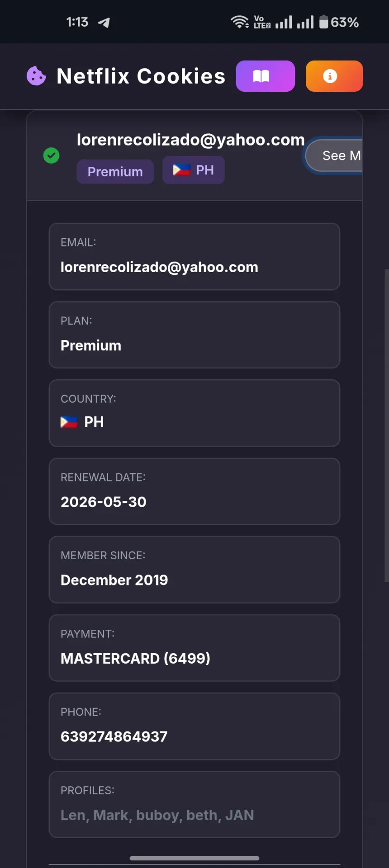389x868 pixels.
Task: Select the PAYMENT card
Action: click(194, 648)
